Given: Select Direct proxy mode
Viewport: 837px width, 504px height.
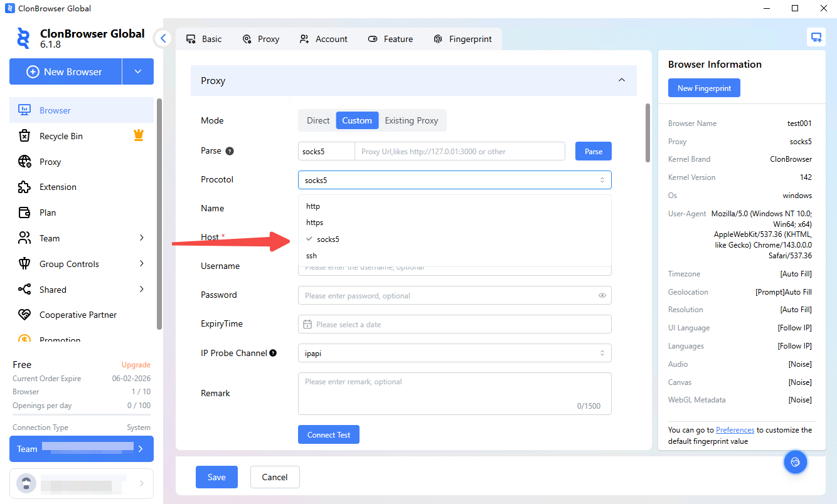Looking at the screenshot, I should [317, 120].
